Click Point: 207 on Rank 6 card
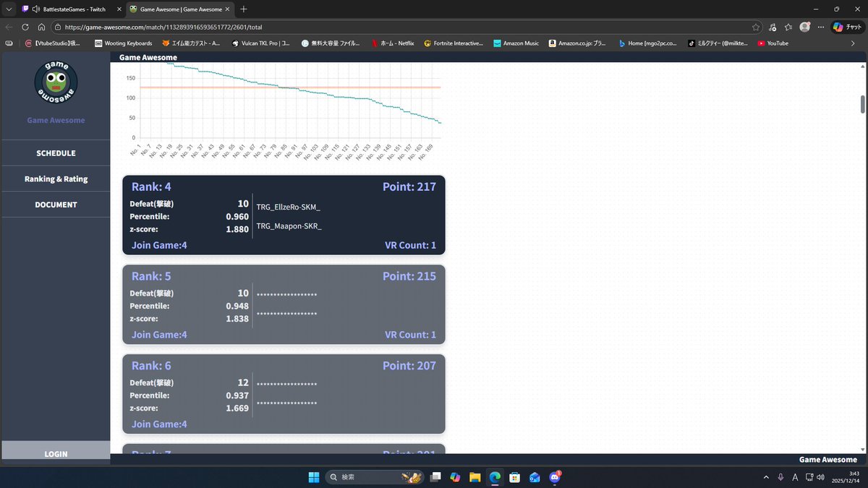868x488 pixels. (x=409, y=366)
